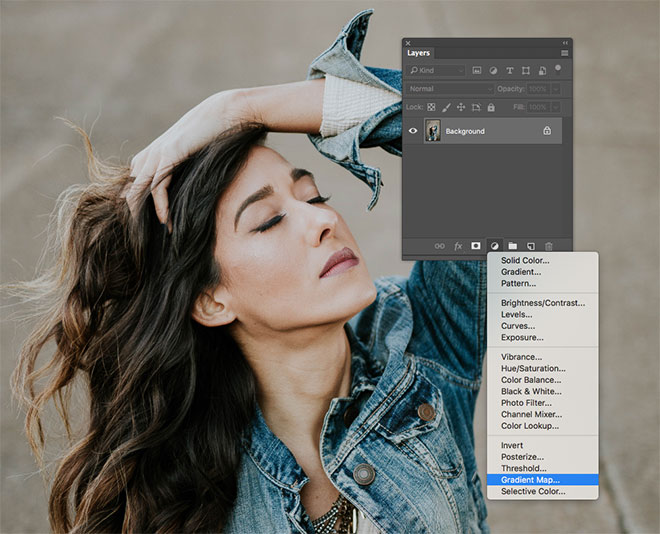Open the Kind filter dropdown
This screenshot has width=660, height=534.
[436, 71]
